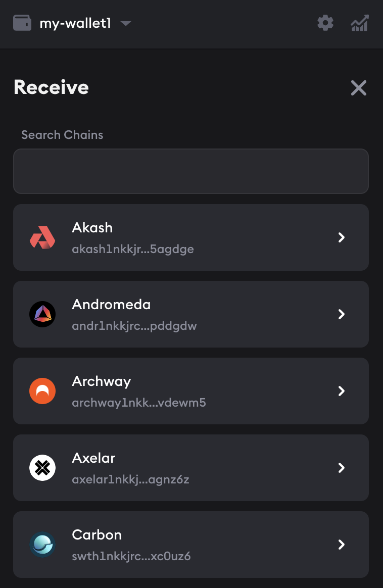Expand the Andromeda row chevron

click(342, 314)
